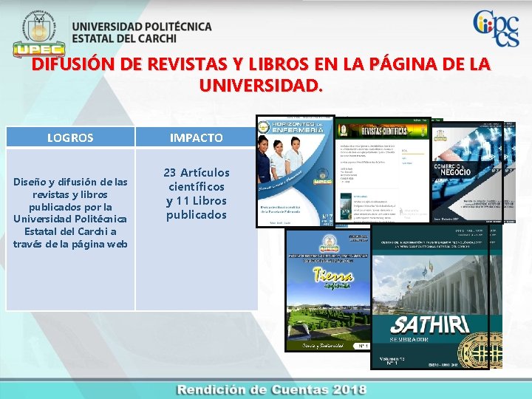Select the Rendición de Cuentas 2018 footer text

[x=271, y=390]
